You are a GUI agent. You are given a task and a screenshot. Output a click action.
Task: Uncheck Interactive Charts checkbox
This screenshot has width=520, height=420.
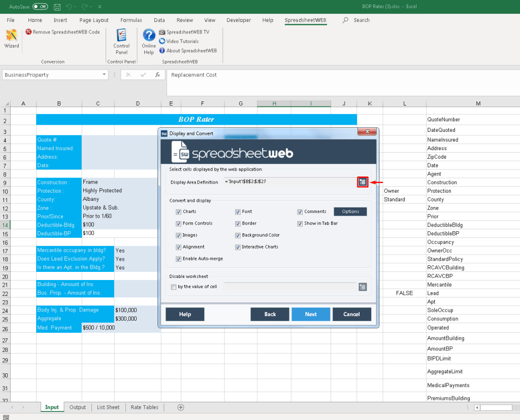click(238, 247)
